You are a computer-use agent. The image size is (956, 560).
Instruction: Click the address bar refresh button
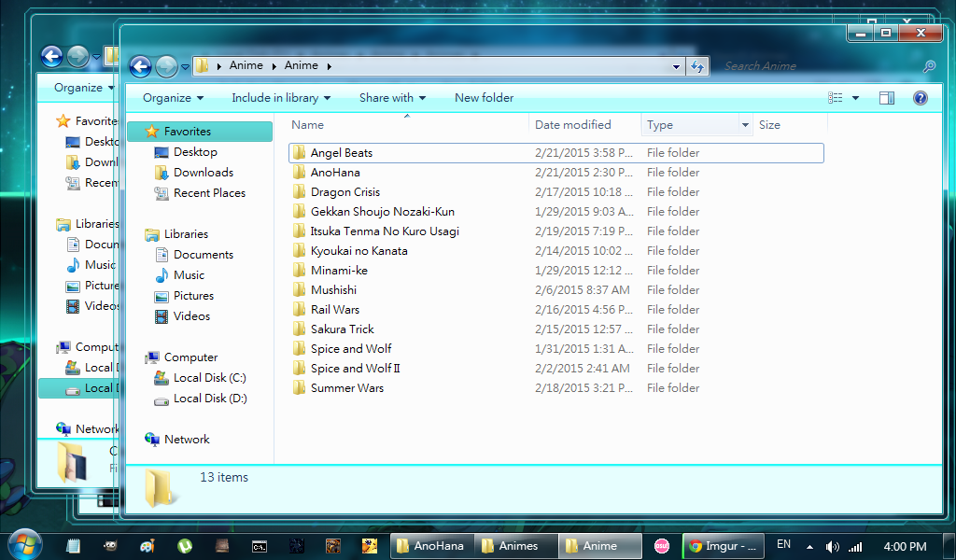(696, 66)
